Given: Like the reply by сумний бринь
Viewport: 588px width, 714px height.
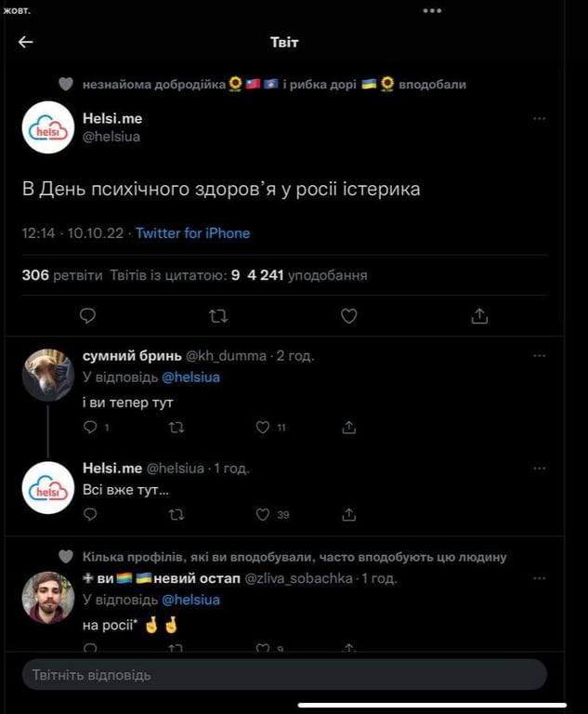Looking at the screenshot, I should (x=263, y=427).
